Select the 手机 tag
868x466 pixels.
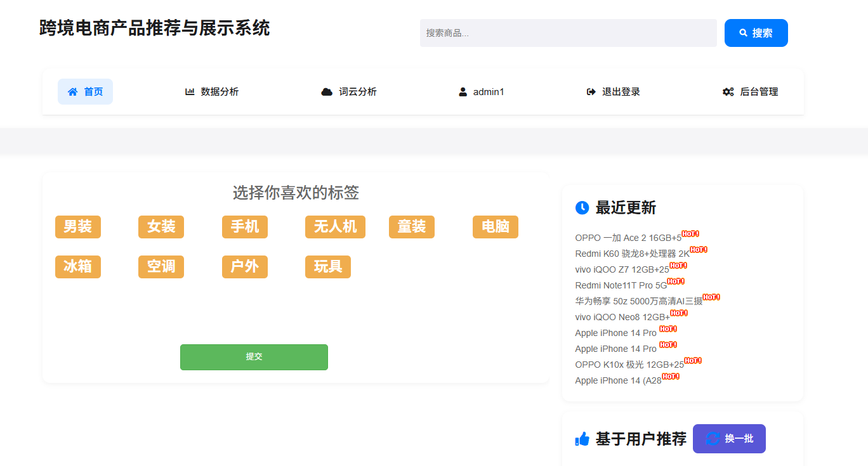coord(245,227)
